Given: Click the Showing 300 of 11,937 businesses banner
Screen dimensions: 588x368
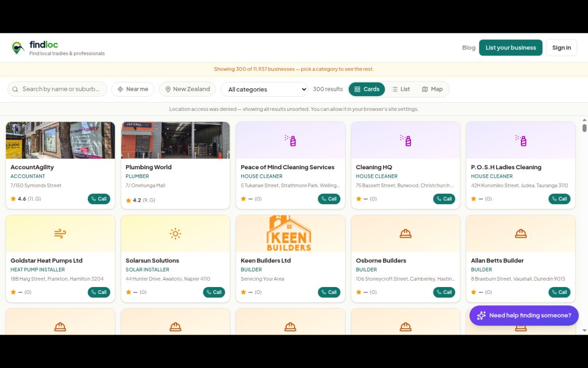Looking at the screenshot, I should pyautogui.click(x=294, y=69).
